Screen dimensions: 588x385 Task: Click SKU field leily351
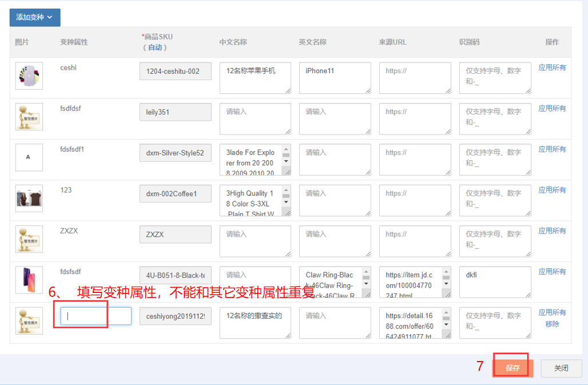[176, 112]
